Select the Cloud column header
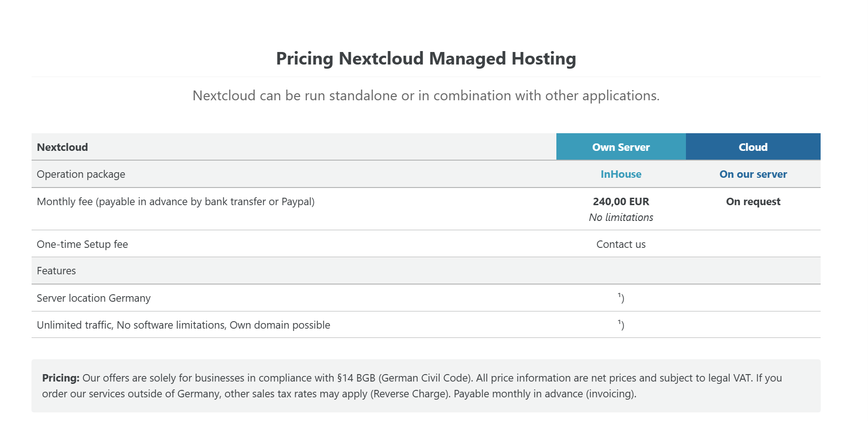 coord(753,147)
